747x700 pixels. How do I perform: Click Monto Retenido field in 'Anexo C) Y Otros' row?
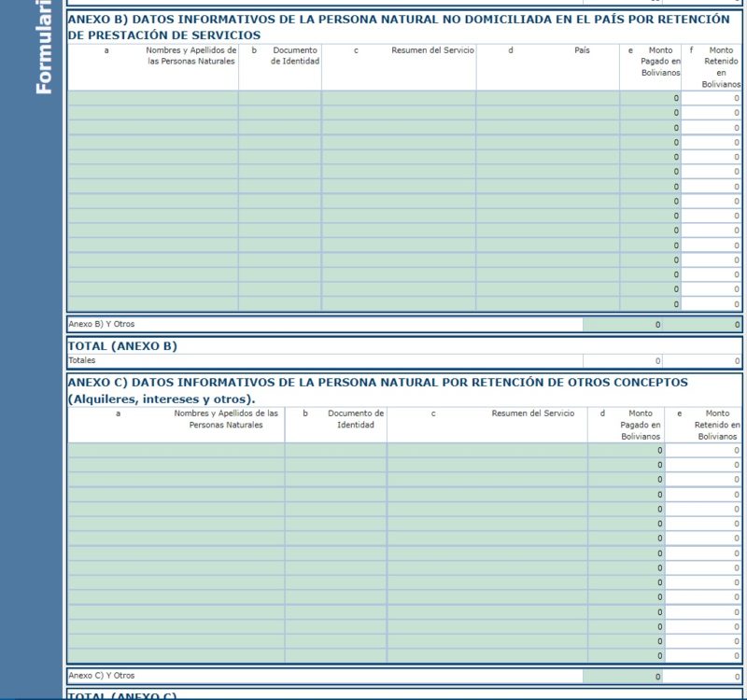coord(702,676)
